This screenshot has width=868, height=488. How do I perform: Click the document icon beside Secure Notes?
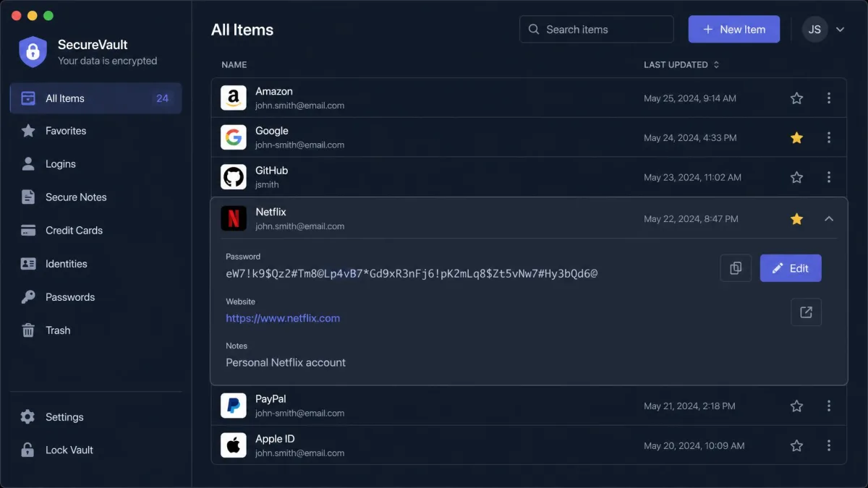click(28, 197)
